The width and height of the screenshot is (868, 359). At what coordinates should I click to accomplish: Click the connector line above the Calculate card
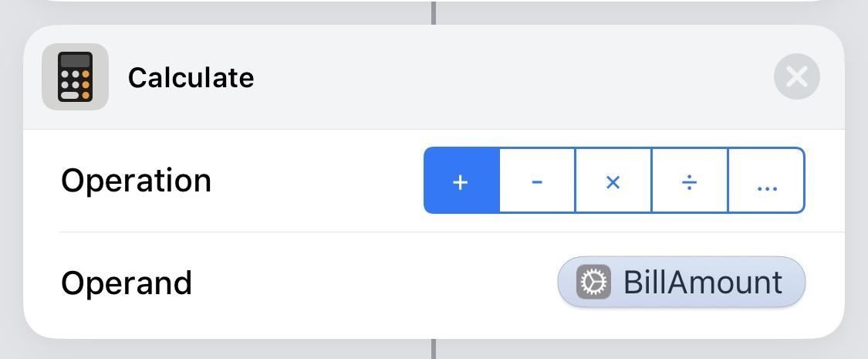point(434,13)
